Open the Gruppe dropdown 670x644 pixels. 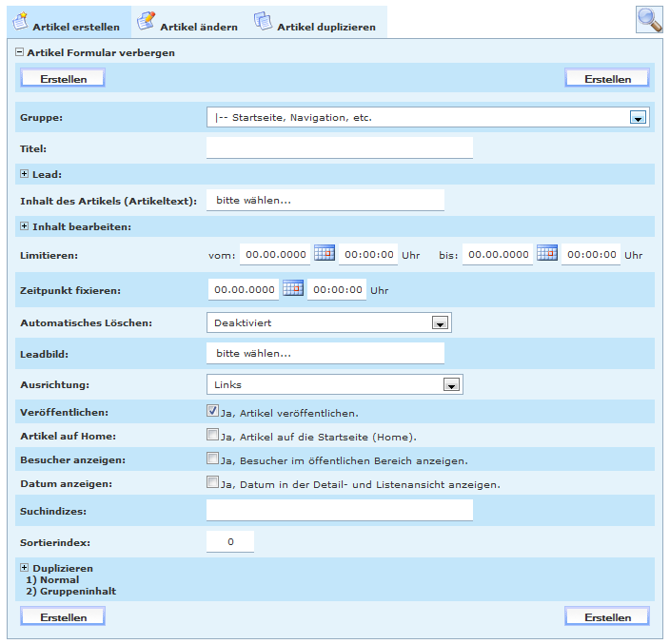click(x=638, y=118)
